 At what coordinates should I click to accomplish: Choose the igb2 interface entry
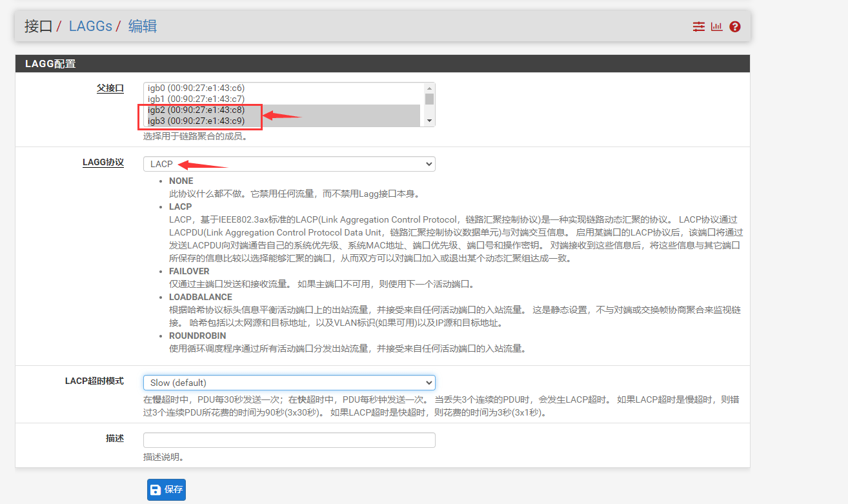coord(196,110)
